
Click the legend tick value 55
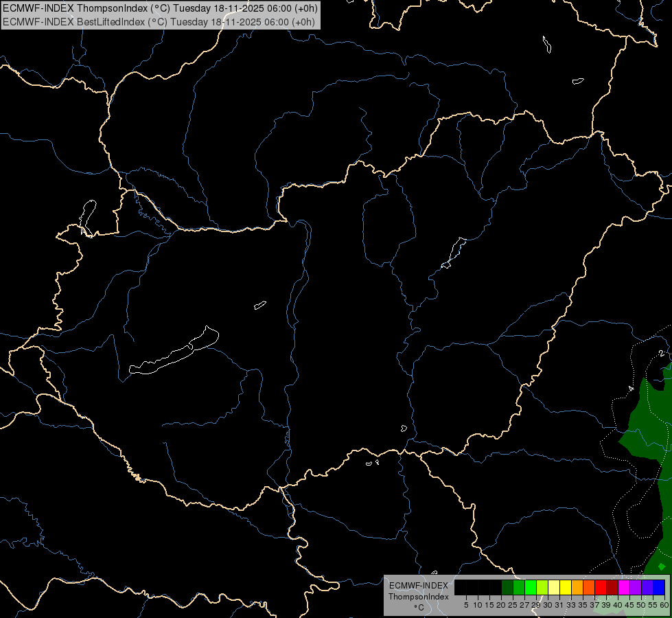pyautogui.click(x=653, y=605)
